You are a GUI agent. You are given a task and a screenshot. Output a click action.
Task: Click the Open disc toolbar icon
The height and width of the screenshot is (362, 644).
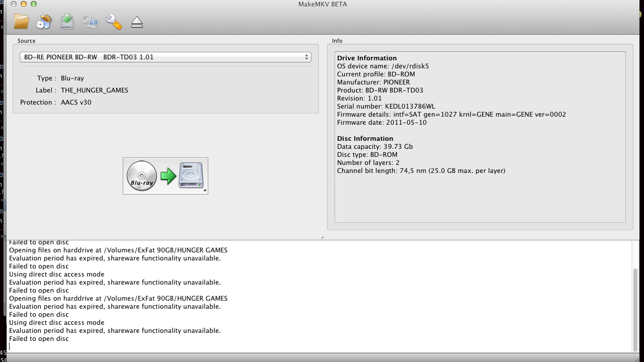coord(44,22)
